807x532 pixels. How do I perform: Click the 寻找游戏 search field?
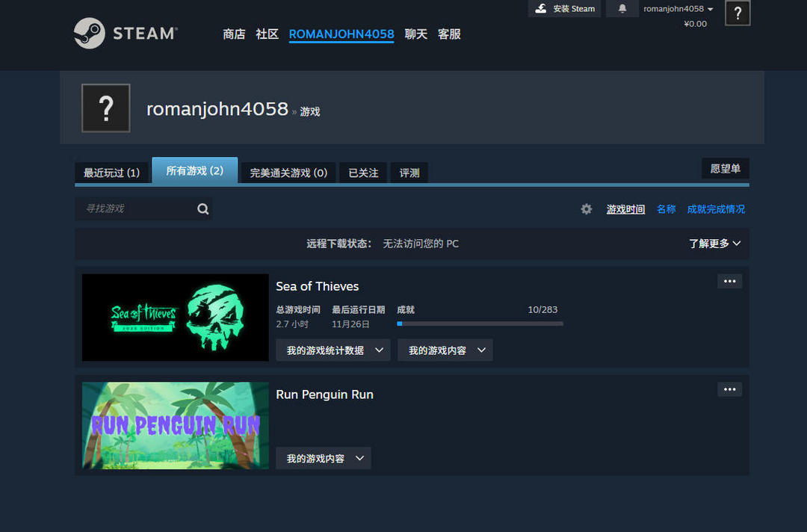[x=134, y=208]
